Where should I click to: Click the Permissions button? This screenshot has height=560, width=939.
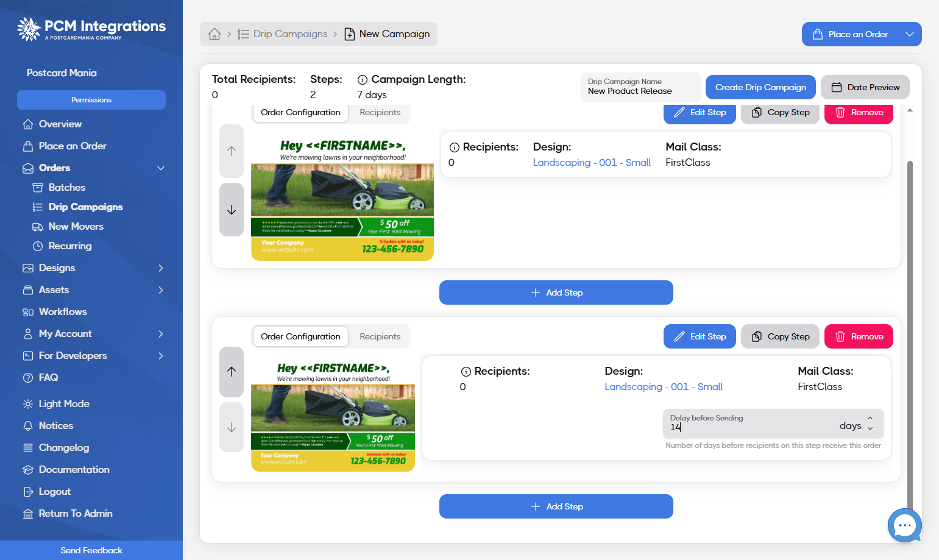91,100
